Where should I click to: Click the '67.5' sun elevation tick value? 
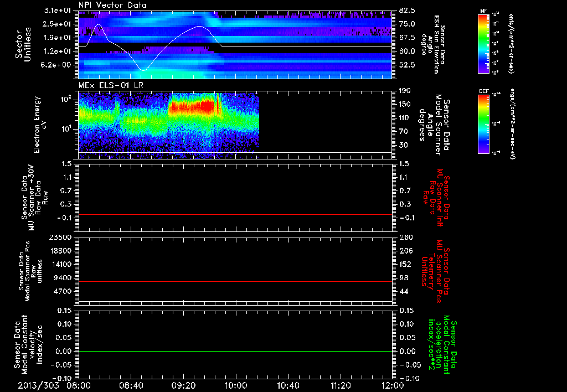tap(407, 38)
